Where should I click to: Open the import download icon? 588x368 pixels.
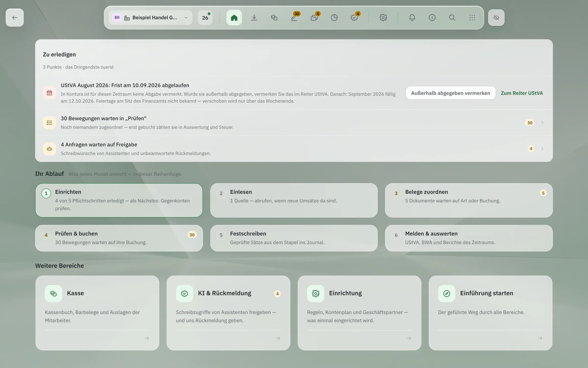(254, 18)
